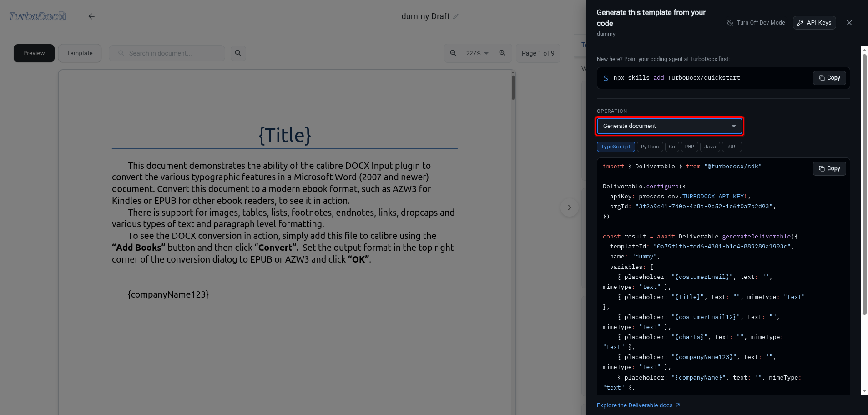Screen dimensions: 868x415
Task: Click the pencil icon beside dummy Draft
Action: [456, 16]
